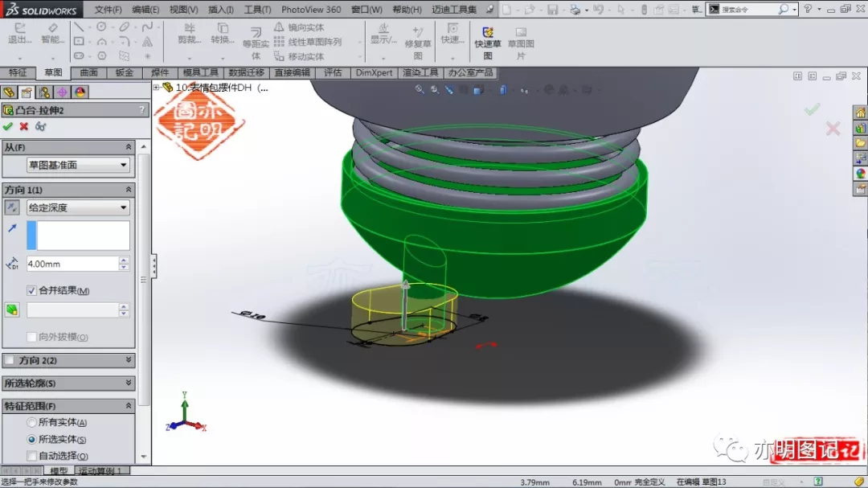Switch to the 钣金 (Sheet Metal) tab
This screenshot has height=488, width=868.
point(124,72)
